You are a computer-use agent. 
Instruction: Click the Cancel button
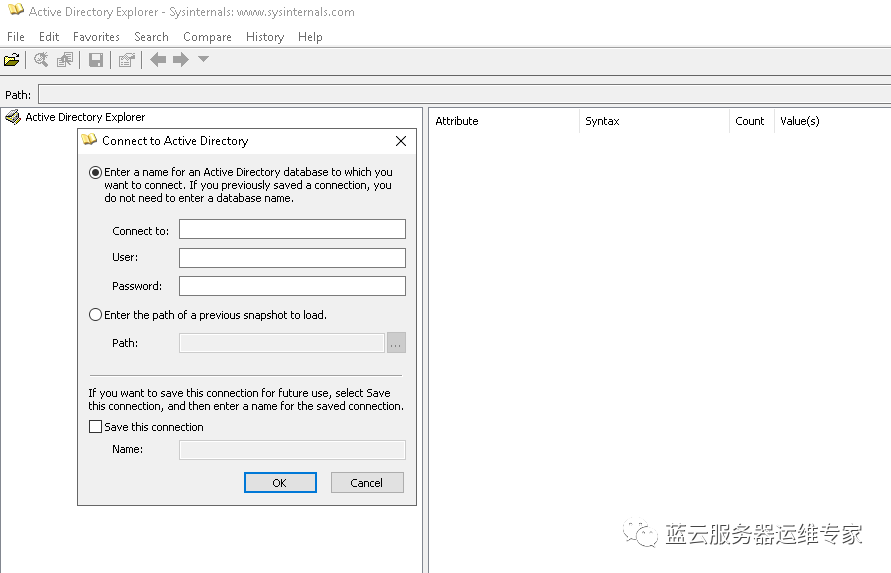(x=367, y=483)
